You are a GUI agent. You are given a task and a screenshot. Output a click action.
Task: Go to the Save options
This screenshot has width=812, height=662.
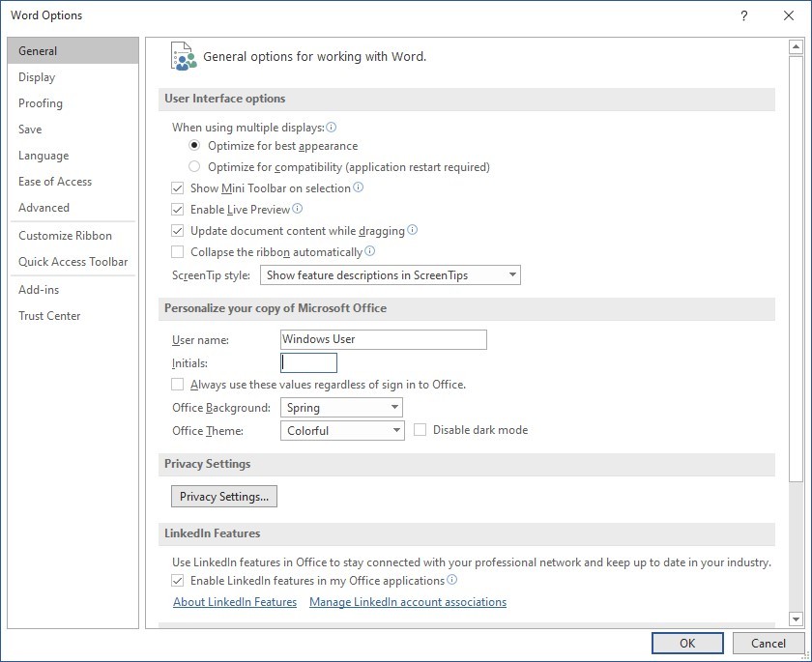(x=73, y=129)
